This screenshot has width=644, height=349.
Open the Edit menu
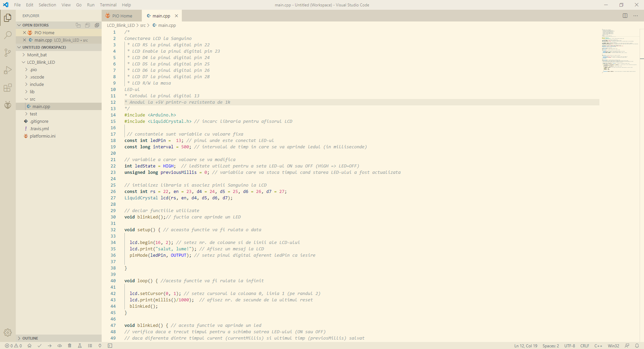click(30, 5)
